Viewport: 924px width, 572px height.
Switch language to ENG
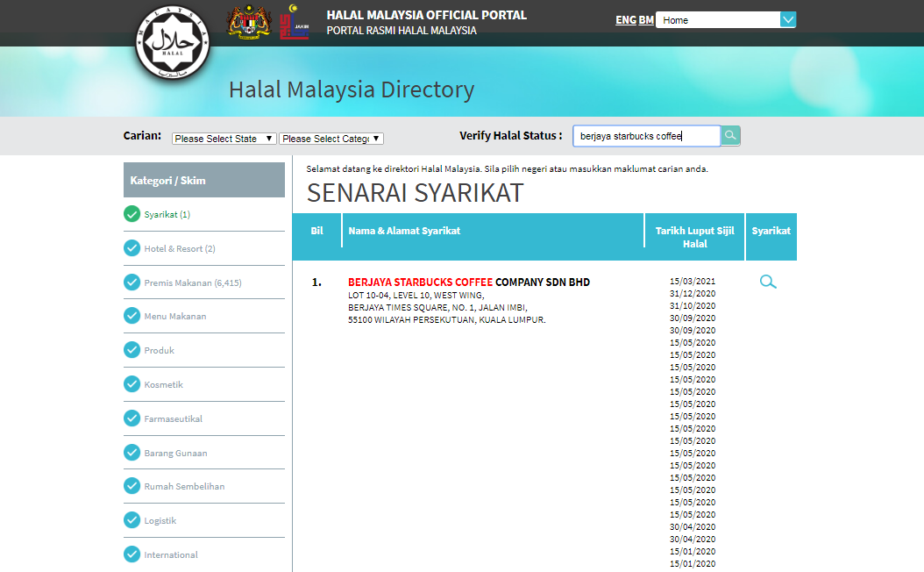point(626,20)
